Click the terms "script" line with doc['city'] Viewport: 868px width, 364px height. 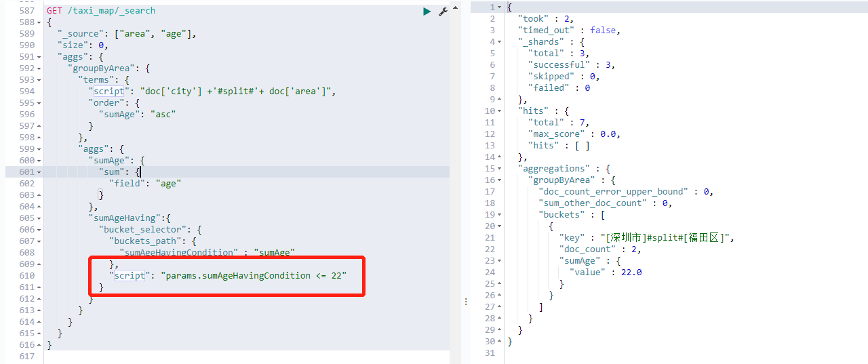point(212,92)
